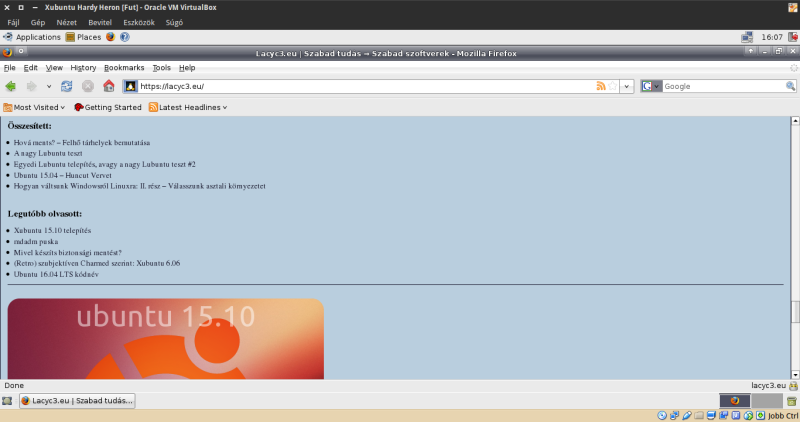Open the trash icon in bottom panel
The width and height of the screenshot is (800, 422).
pyautogui.click(x=791, y=401)
